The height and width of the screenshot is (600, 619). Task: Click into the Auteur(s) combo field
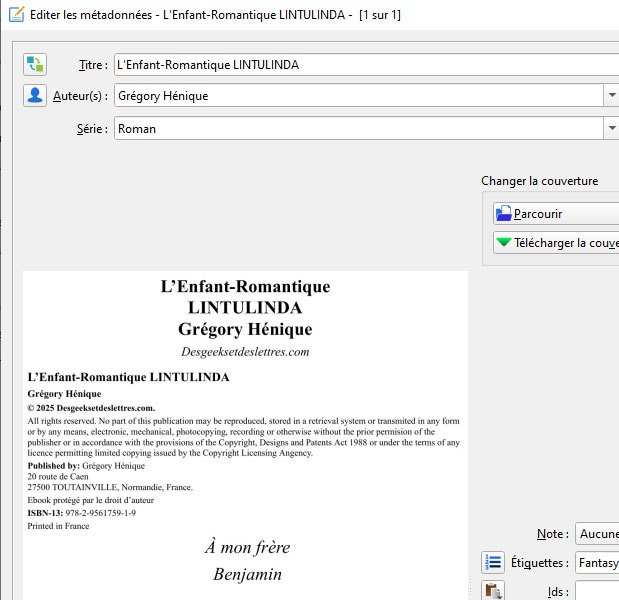click(358, 96)
